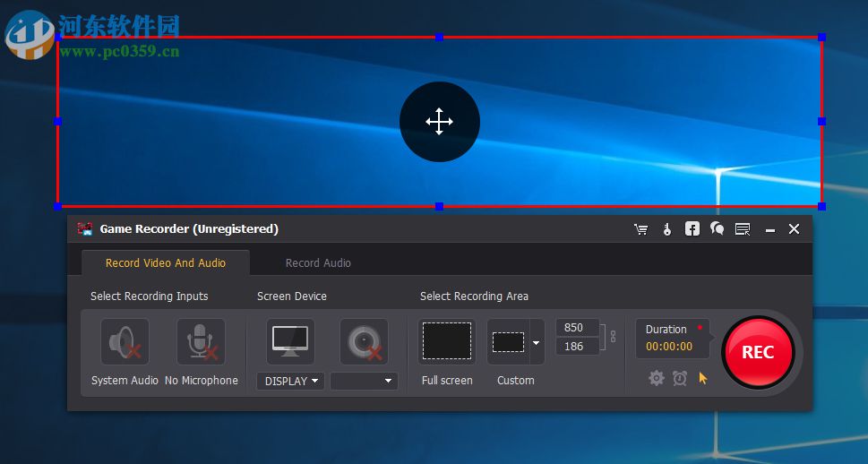Screen dimensions: 868x464
Task: Click the System Audio label
Action: click(125, 381)
